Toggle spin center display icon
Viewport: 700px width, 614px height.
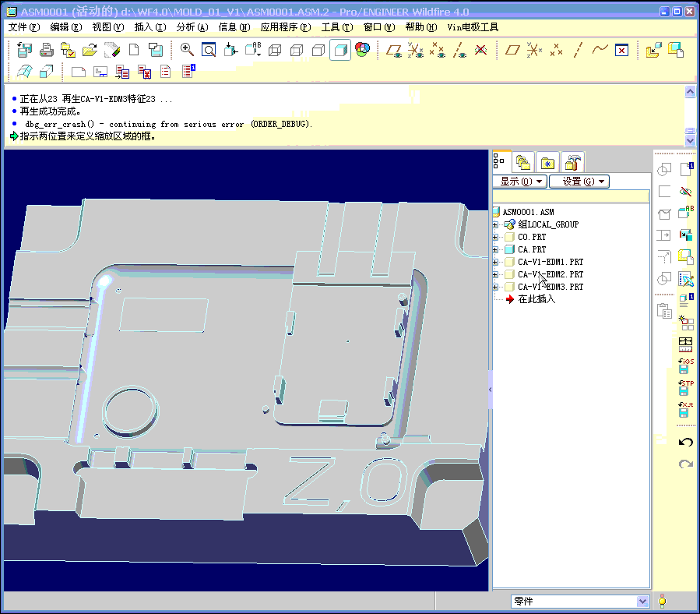[480, 50]
